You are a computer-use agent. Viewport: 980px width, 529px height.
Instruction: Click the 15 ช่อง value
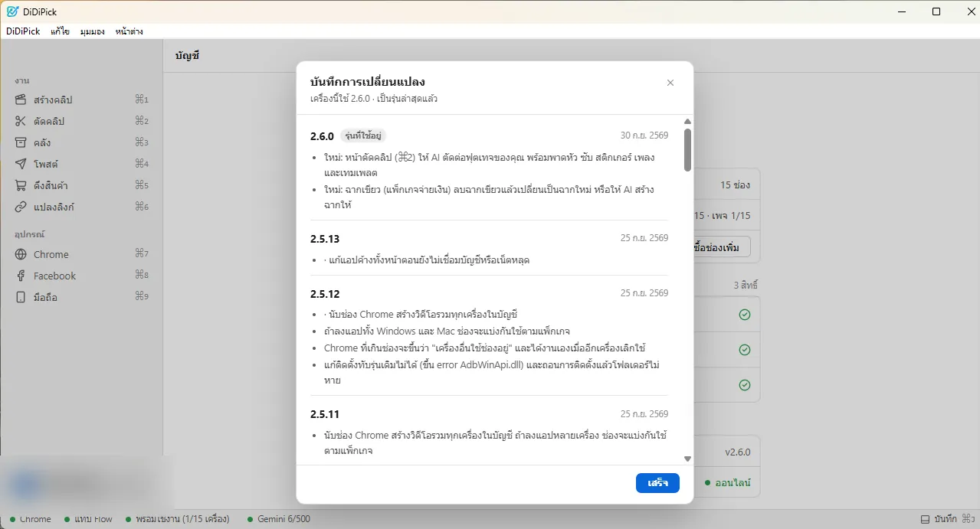[735, 185]
